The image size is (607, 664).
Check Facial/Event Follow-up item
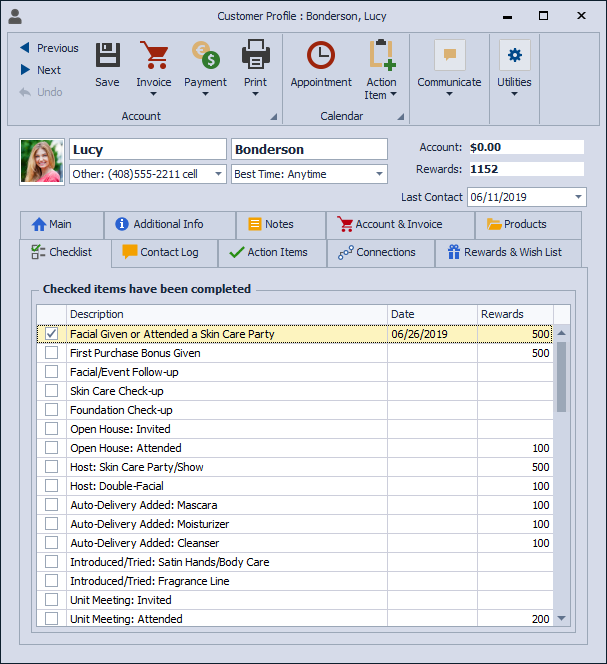(52, 372)
